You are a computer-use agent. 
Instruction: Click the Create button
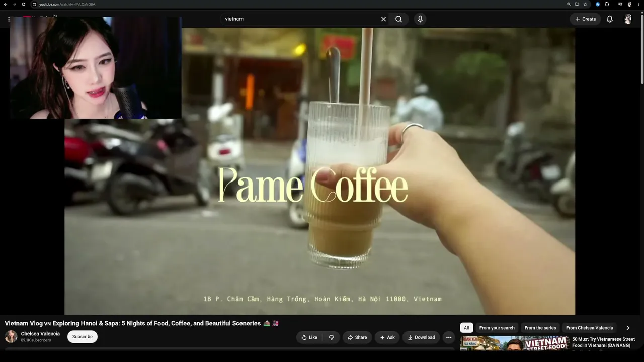click(586, 19)
